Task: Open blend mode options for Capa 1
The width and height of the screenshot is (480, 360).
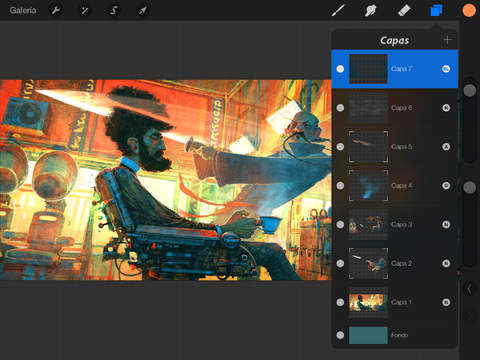Action: pyautogui.click(x=446, y=302)
